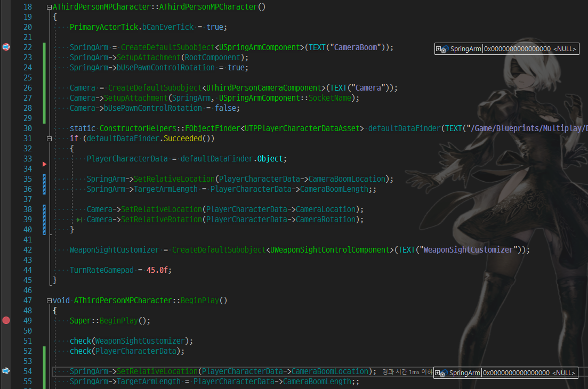Expand SpringArm members via the plus box
Viewport: 588px width, 389px height.
[439, 48]
